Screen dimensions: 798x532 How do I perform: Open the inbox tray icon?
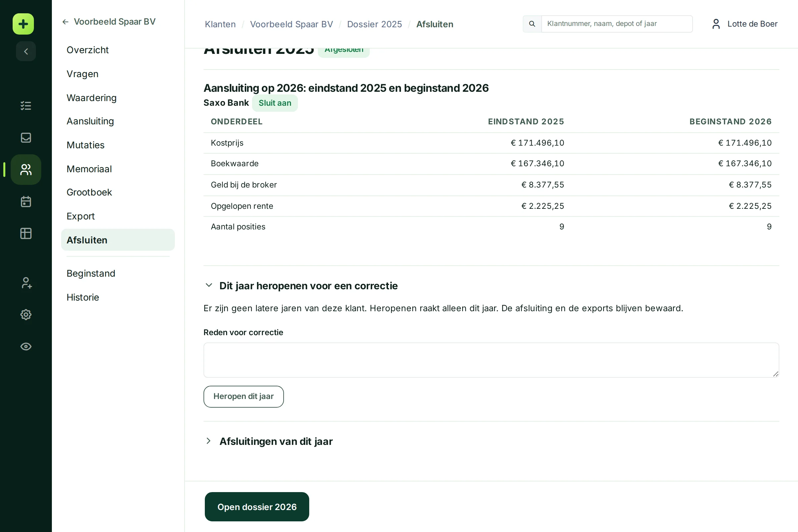coord(26,137)
